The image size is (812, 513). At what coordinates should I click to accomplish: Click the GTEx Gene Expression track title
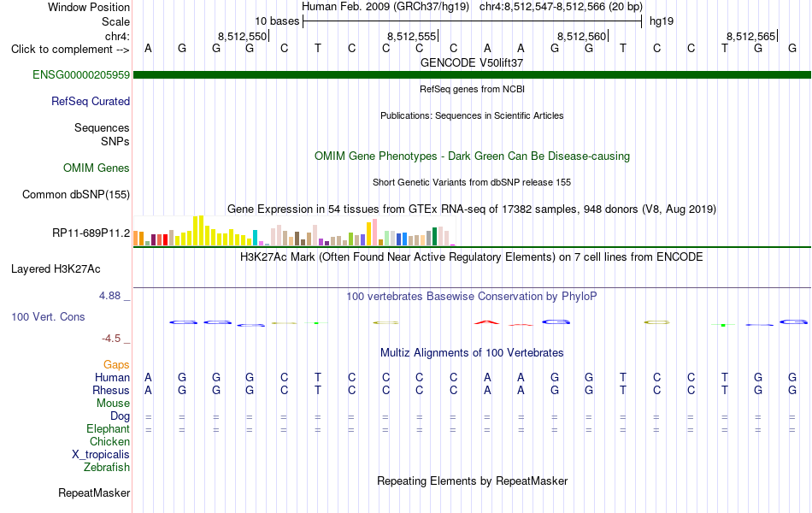[472, 209]
